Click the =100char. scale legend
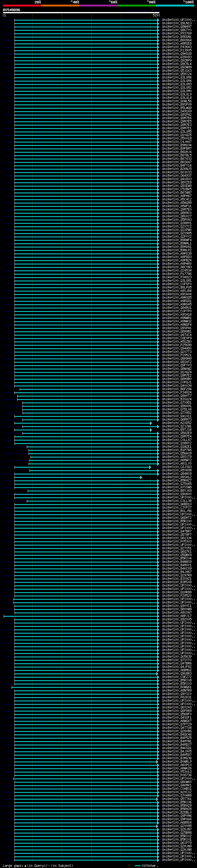 click(146, 865)
